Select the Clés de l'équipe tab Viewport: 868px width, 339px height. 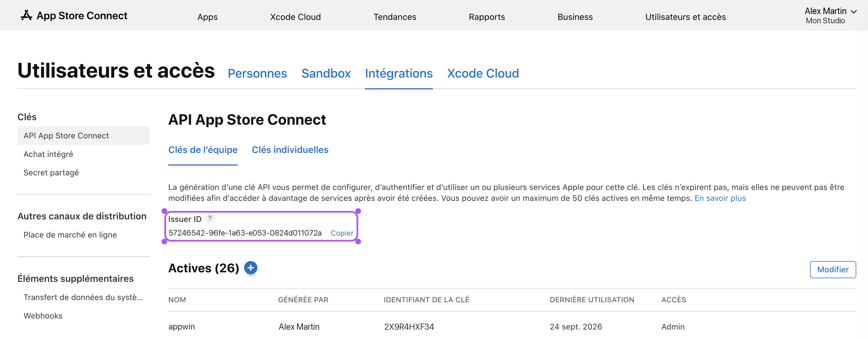(x=203, y=150)
